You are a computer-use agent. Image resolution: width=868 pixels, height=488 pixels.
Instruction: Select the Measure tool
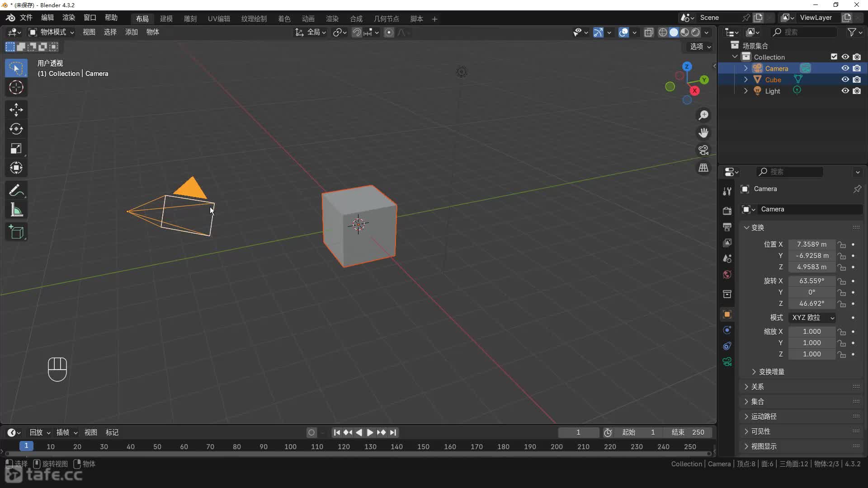16,210
